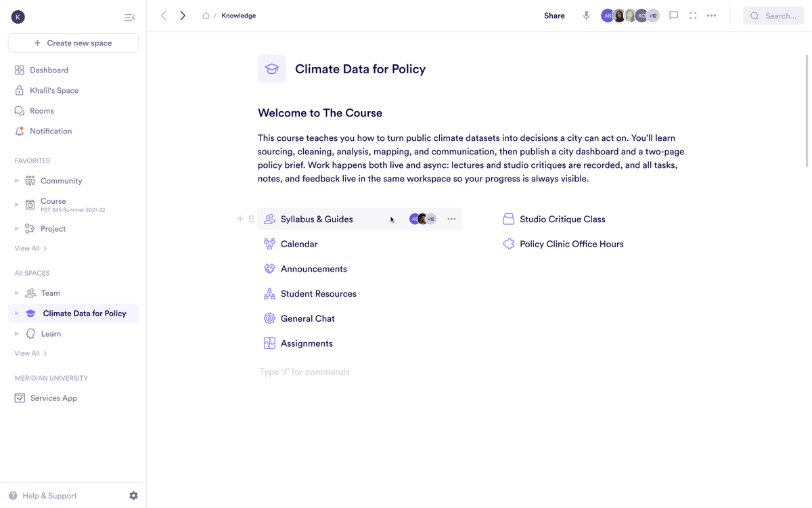Viewport: 812px width, 508px height.
Task: Open Team space in sidebar
Action: 51,293
